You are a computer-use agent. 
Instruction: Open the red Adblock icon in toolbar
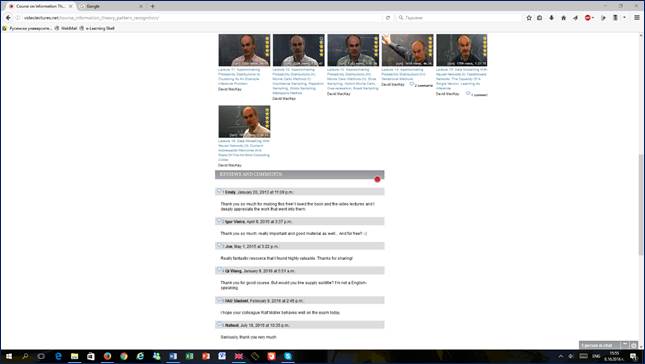588,18
